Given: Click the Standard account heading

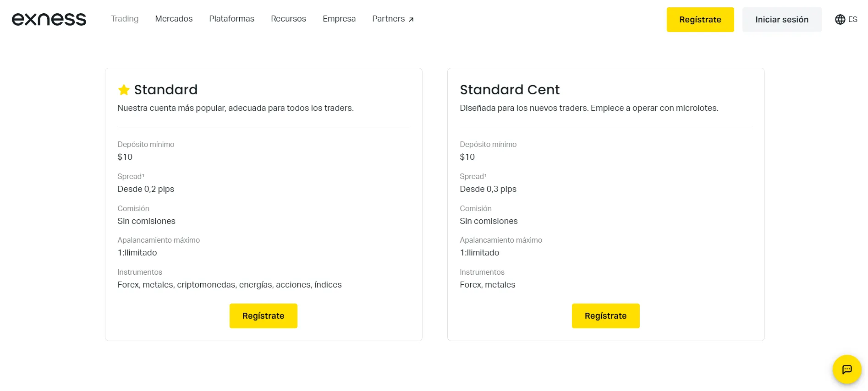Looking at the screenshot, I should coord(166,90).
